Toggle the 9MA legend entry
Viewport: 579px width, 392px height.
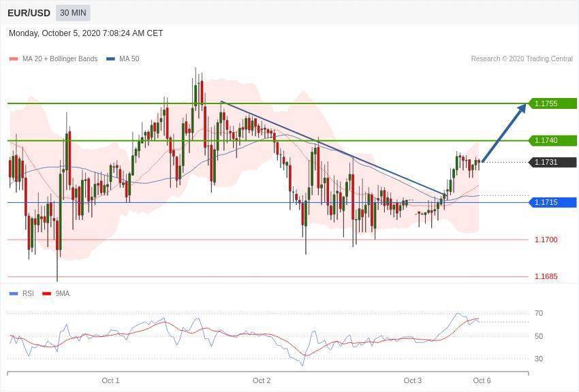(56, 293)
